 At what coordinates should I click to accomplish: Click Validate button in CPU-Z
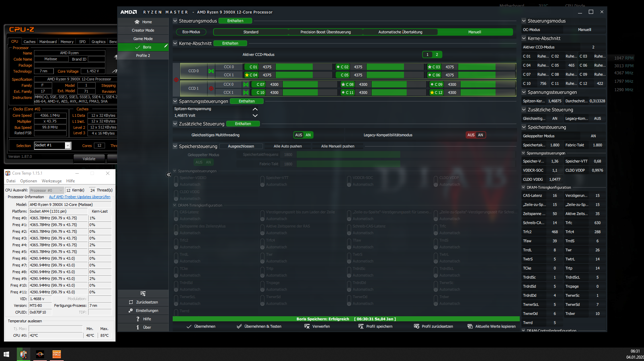pos(89,159)
